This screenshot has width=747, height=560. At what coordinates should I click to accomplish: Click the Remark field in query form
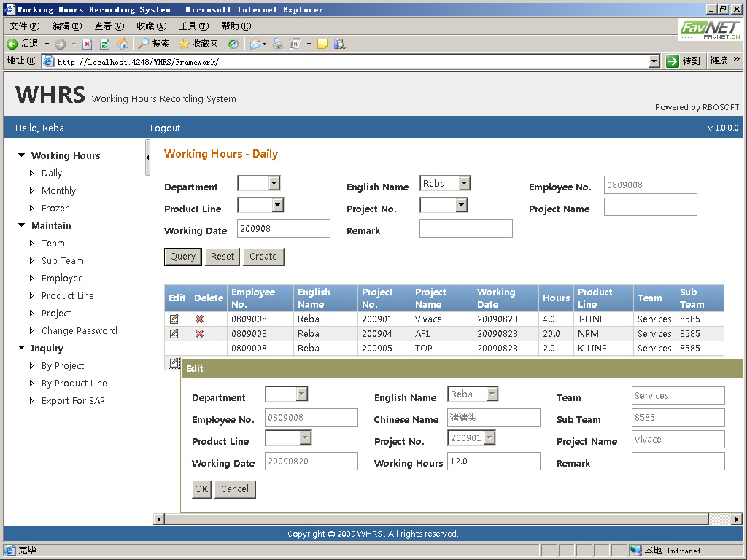[x=466, y=228]
